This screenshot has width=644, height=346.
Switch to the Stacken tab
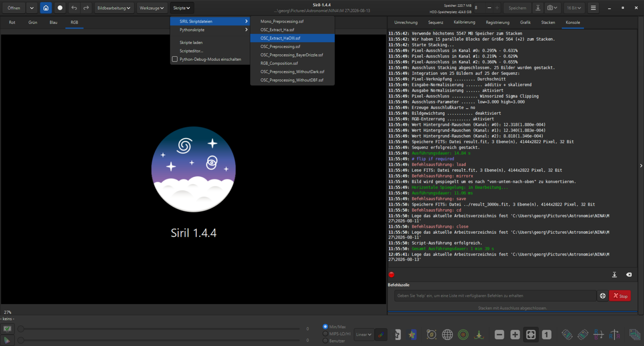[x=548, y=23]
